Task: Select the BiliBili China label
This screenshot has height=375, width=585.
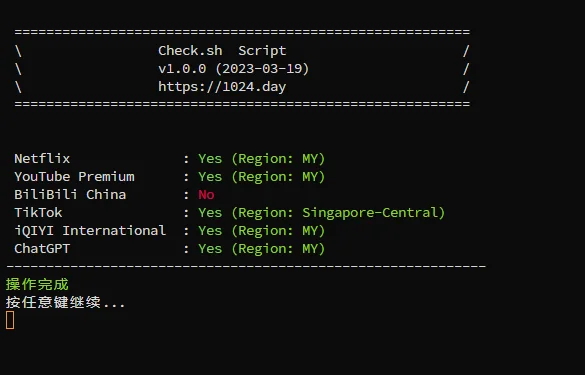Action: (70, 194)
